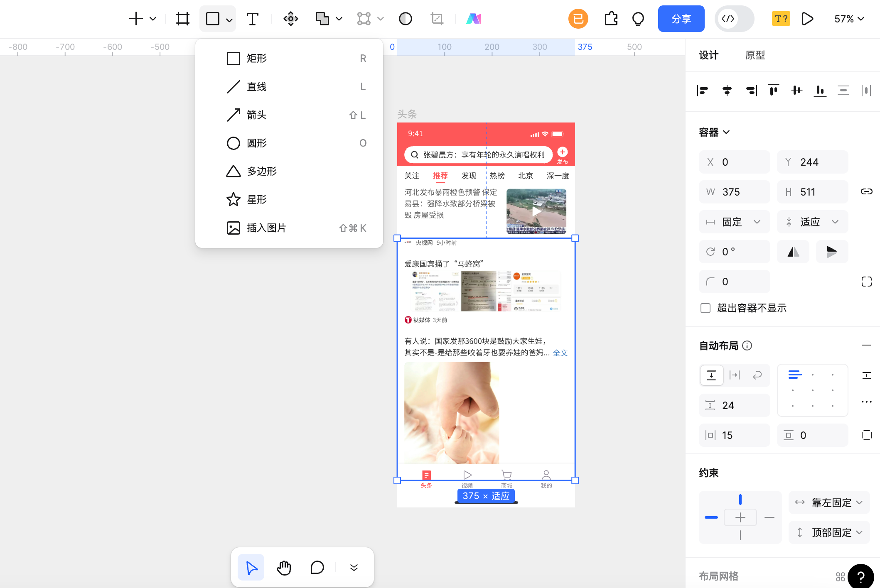Click the blue 分享 button
This screenshot has height=588, width=880.
pos(681,19)
